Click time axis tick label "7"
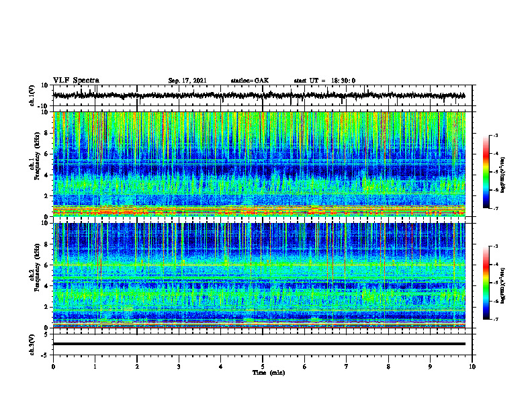This screenshot has height=411, width=532. (347, 367)
